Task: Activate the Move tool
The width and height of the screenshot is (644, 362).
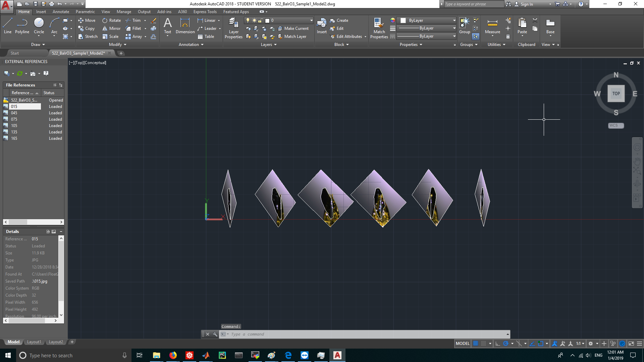Action: click(87, 20)
